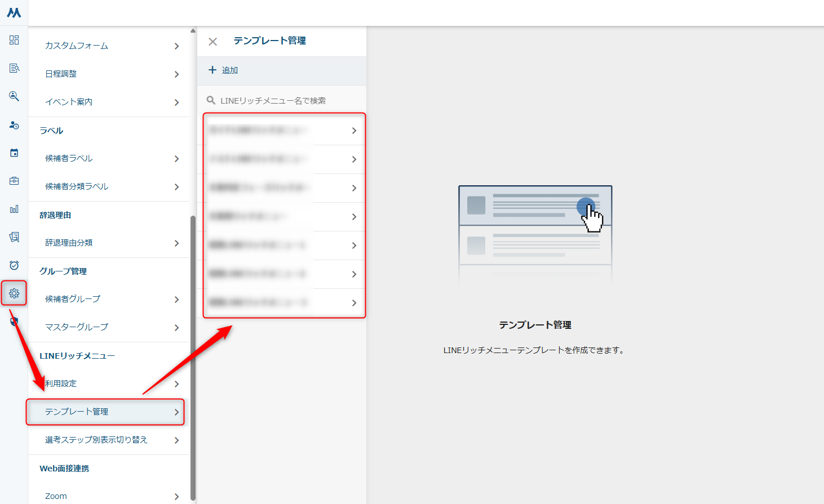Open the person search magnifier icon
Screen dimensions: 824x504
(x=14, y=96)
